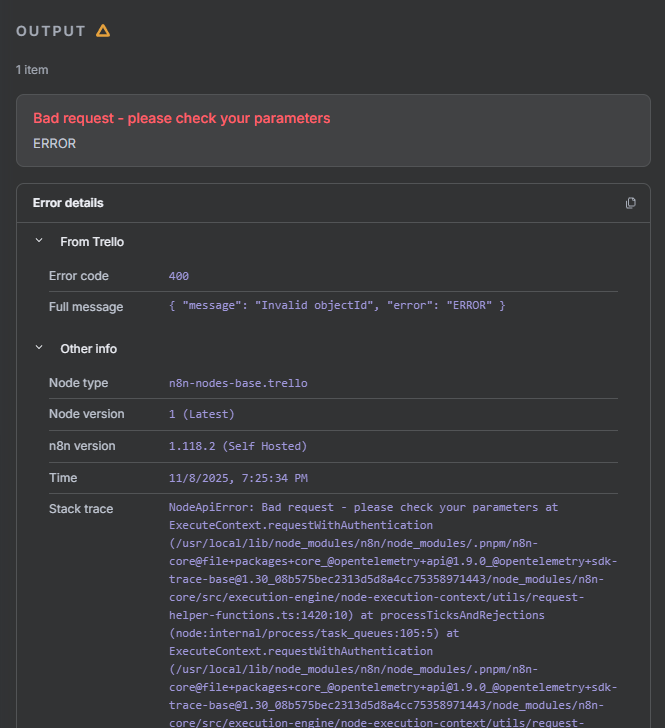Screen dimensions: 665x728
Task: Click the Other info section title
Action: coord(88,349)
